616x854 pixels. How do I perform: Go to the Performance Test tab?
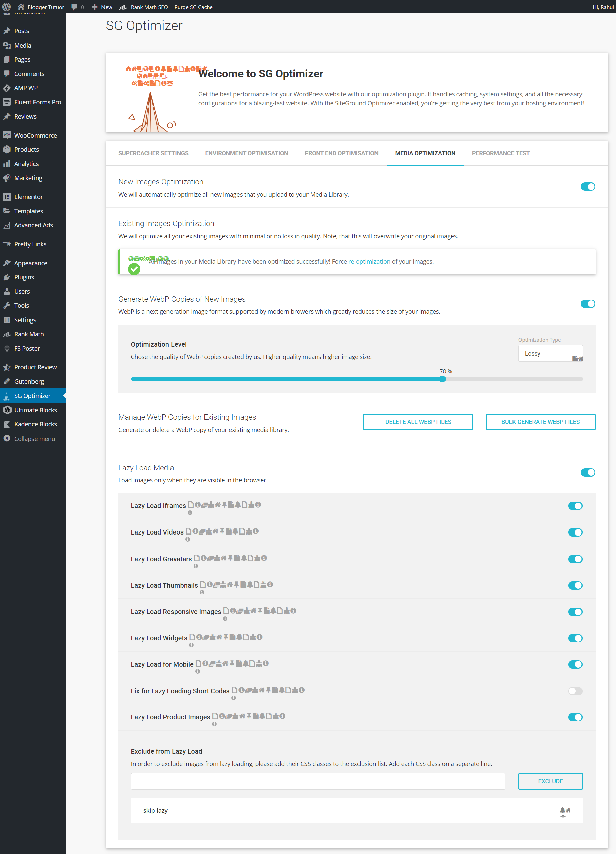(500, 153)
